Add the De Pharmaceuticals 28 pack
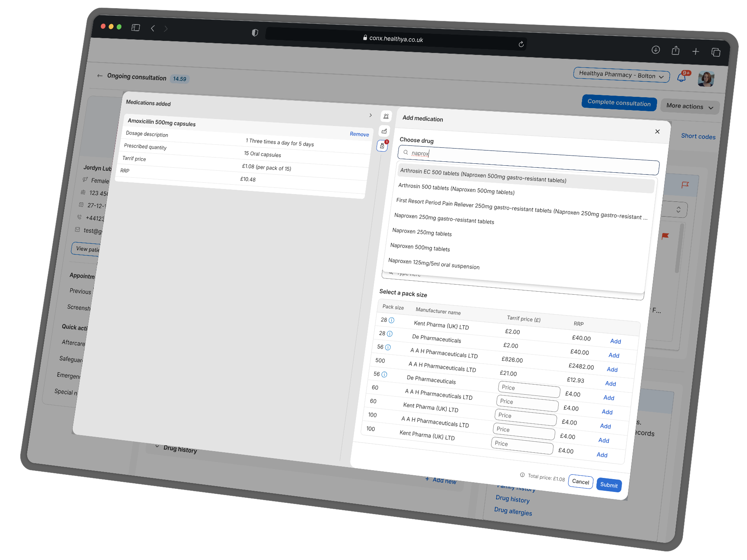Image resolution: width=747 pixels, height=560 pixels. coord(614,355)
